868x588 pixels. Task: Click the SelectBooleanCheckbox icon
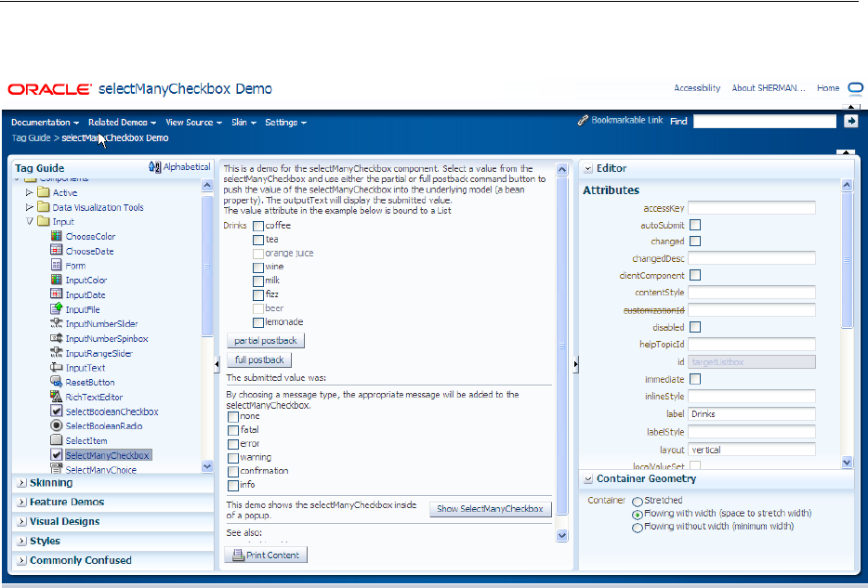pyautogui.click(x=56, y=411)
